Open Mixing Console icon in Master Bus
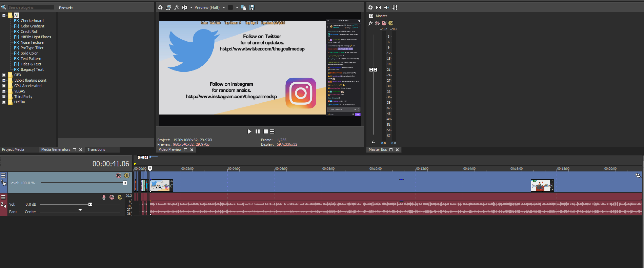The height and width of the screenshot is (268, 644). click(x=395, y=7)
